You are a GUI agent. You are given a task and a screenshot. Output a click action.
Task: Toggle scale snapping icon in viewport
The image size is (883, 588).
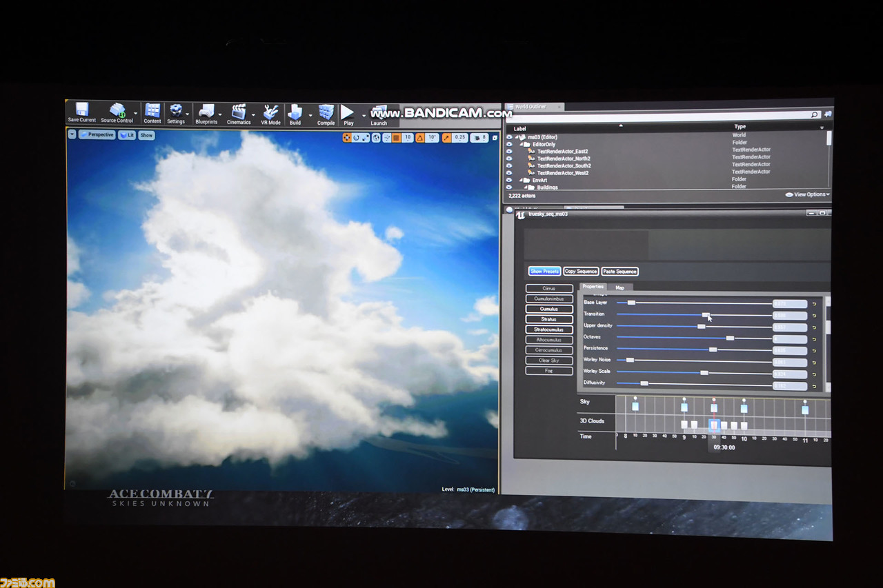click(x=446, y=138)
